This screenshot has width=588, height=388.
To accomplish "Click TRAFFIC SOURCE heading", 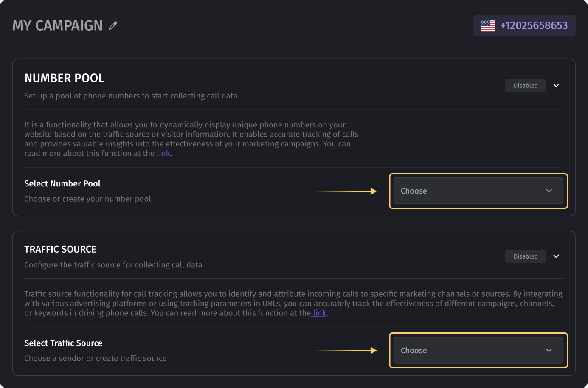I will click(60, 249).
